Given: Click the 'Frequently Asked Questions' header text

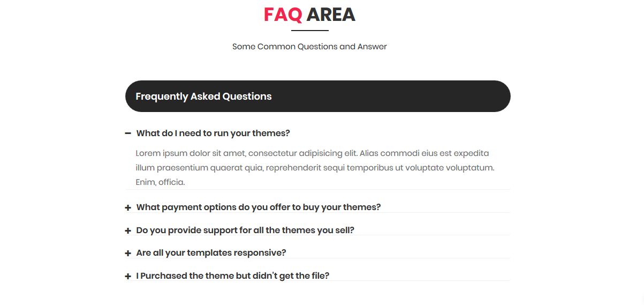Looking at the screenshot, I should click(x=203, y=96).
